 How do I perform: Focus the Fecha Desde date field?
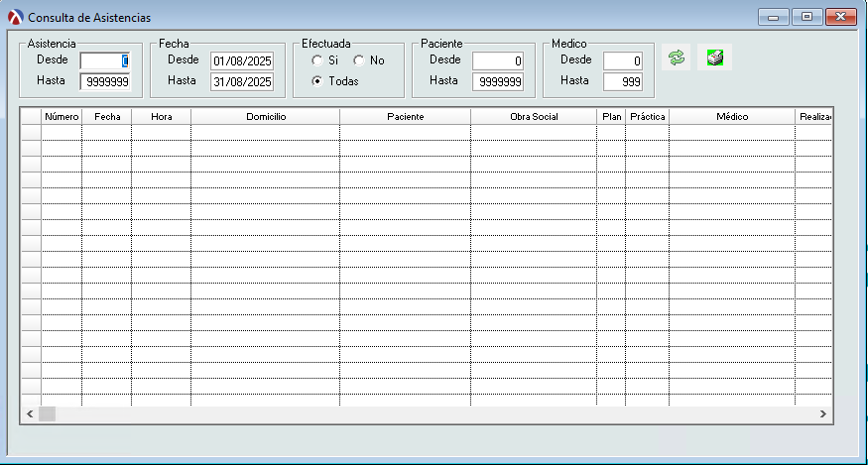pos(241,60)
